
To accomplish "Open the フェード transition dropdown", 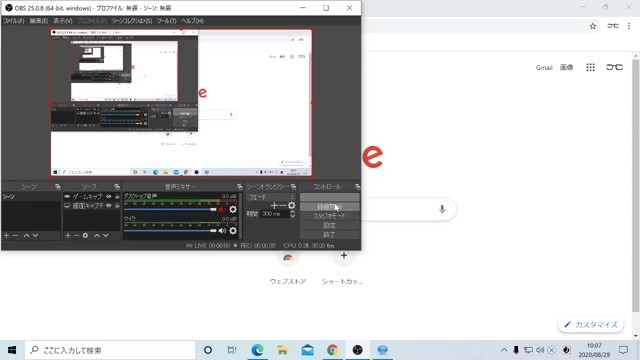I will click(x=270, y=197).
